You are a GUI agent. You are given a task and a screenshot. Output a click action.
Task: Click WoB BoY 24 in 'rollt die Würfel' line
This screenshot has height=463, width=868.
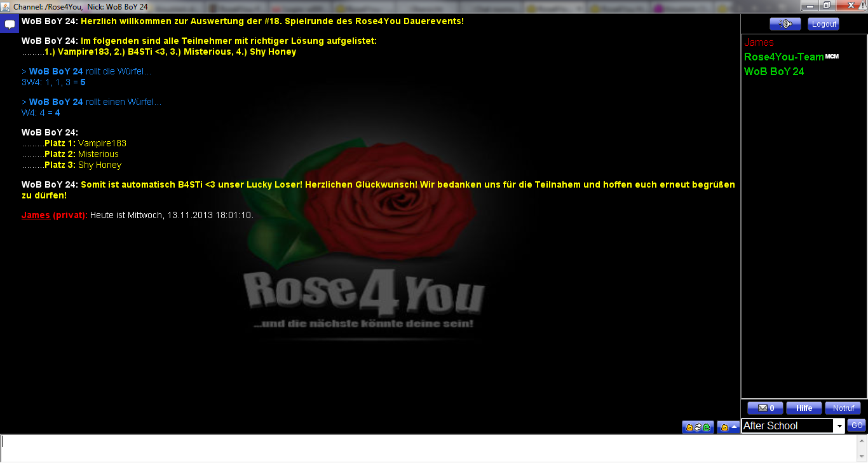(x=56, y=72)
